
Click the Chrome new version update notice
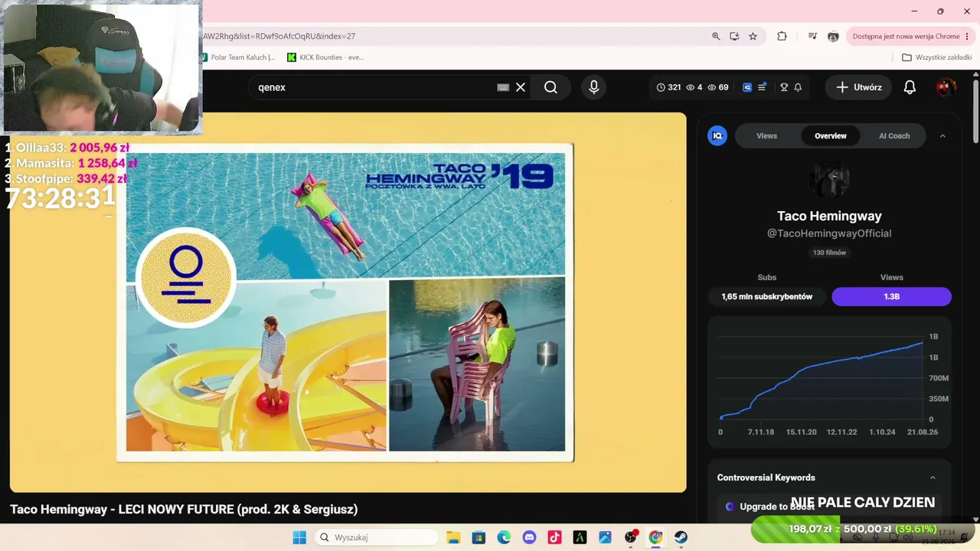coord(906,36)
